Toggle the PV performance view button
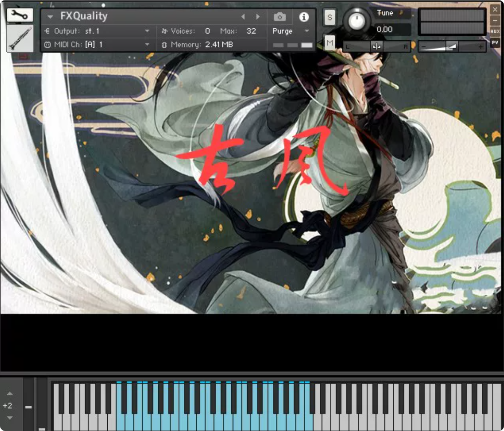Viewport: 504px width, 431px height. tap(495, 42)
